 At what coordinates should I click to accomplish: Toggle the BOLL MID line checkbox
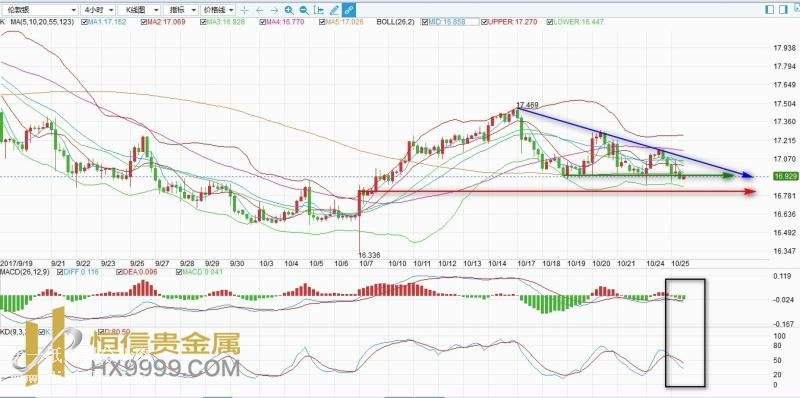(x=424, y=22)
